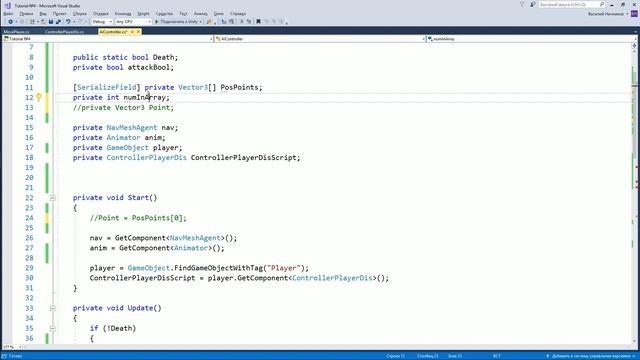The width and height of the screenshot is (640, 360).
Task: Switch to the MovePlayer.cs tab
Action: click(16, 31)
